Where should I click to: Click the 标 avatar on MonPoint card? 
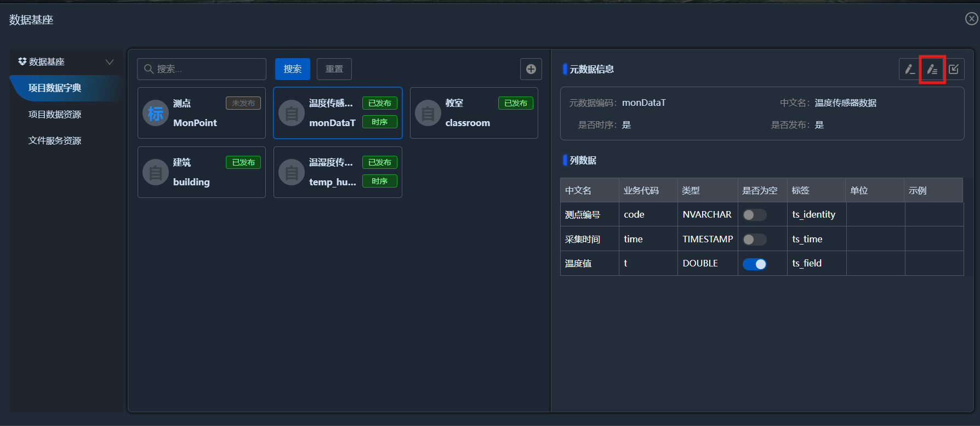pos(156,113)
